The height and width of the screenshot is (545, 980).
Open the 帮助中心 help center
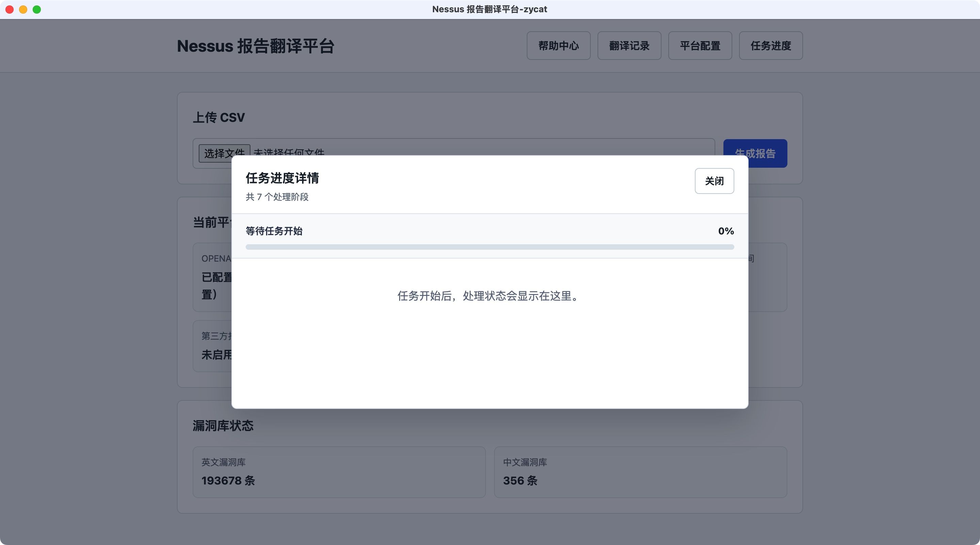558,46
